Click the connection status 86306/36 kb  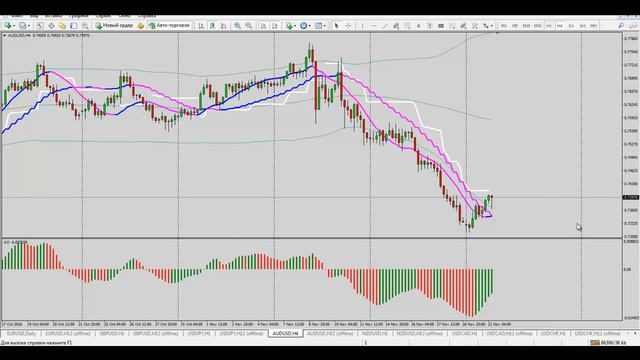608,343
